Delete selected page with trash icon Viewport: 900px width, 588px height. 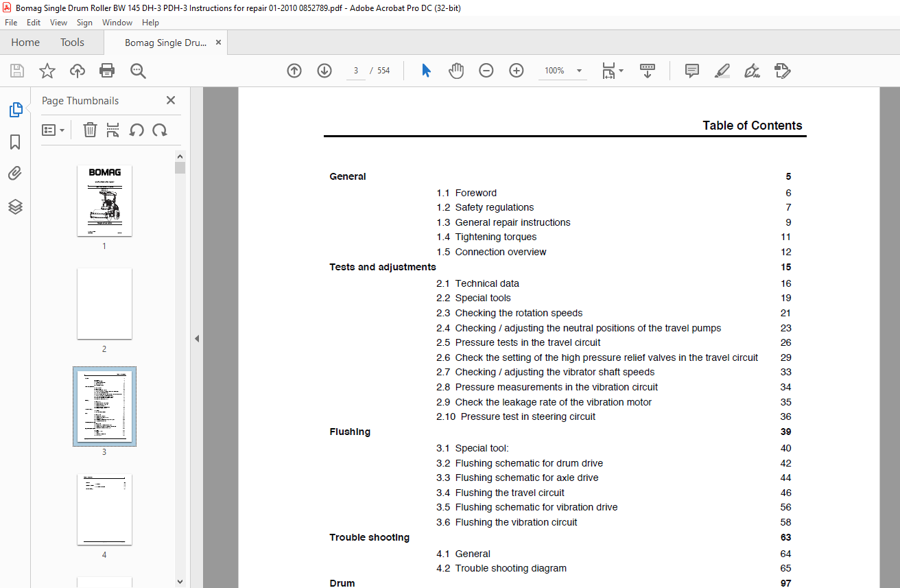click(90, 130)
